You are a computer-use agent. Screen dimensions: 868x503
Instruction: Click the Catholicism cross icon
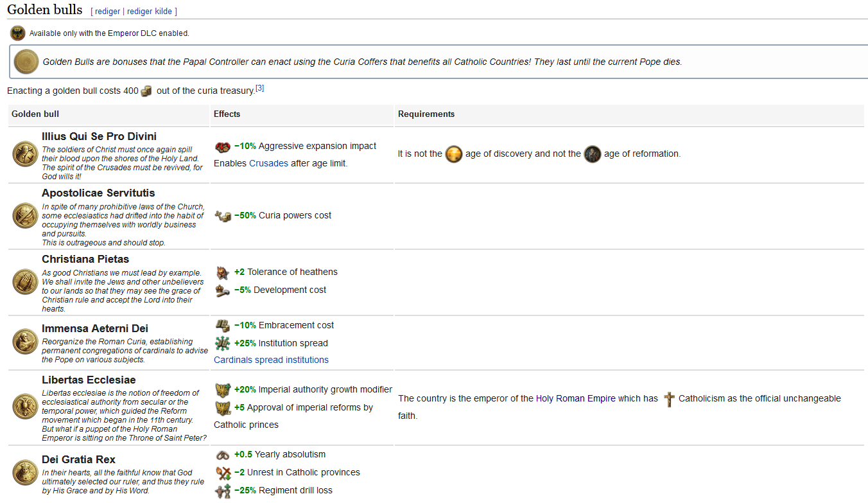pos(669,399)
